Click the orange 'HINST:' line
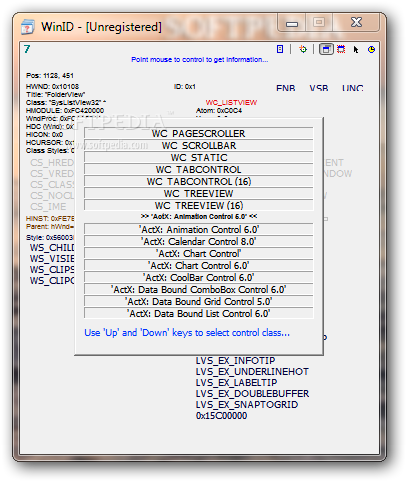The height and width of the screenshot is (482, 407). tap(50, 219)
